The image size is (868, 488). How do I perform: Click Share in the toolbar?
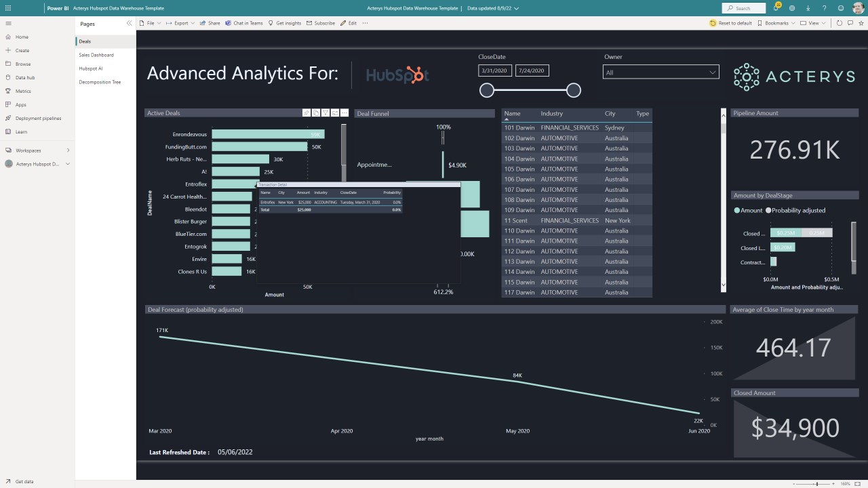(210, 23)
